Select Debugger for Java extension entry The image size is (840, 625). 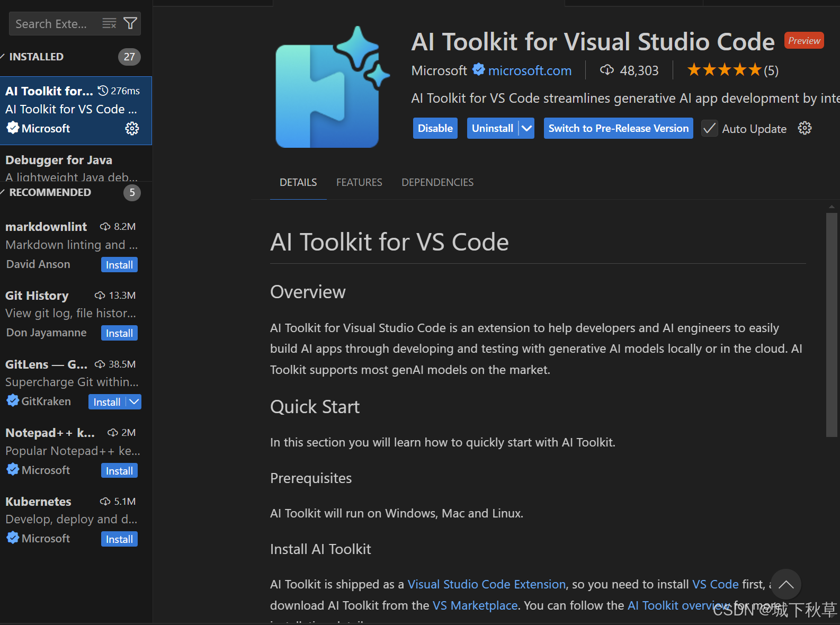pos(76,164)
